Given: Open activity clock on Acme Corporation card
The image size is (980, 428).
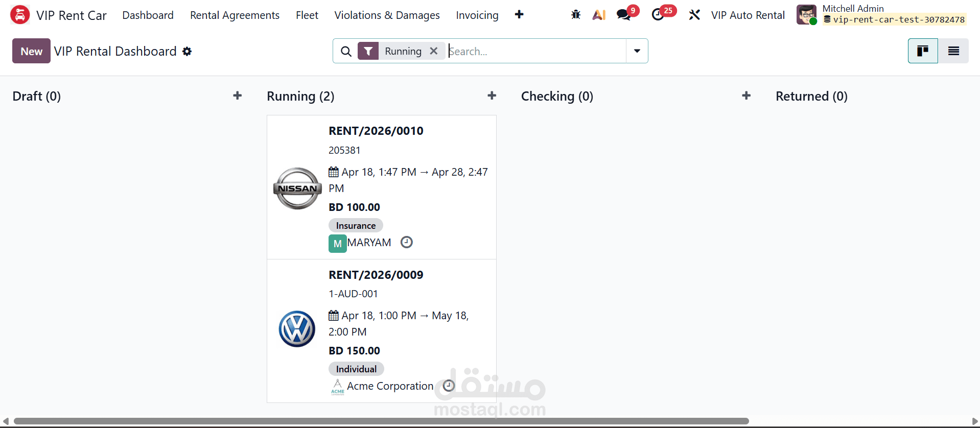Looking at the screenshot, I should (449, 386).
